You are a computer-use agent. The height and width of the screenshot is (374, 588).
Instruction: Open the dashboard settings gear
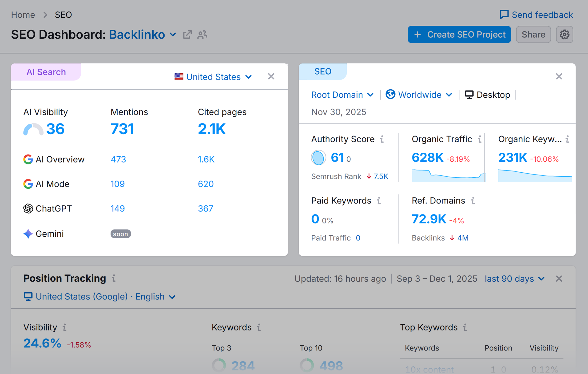[x=564, y=34]
